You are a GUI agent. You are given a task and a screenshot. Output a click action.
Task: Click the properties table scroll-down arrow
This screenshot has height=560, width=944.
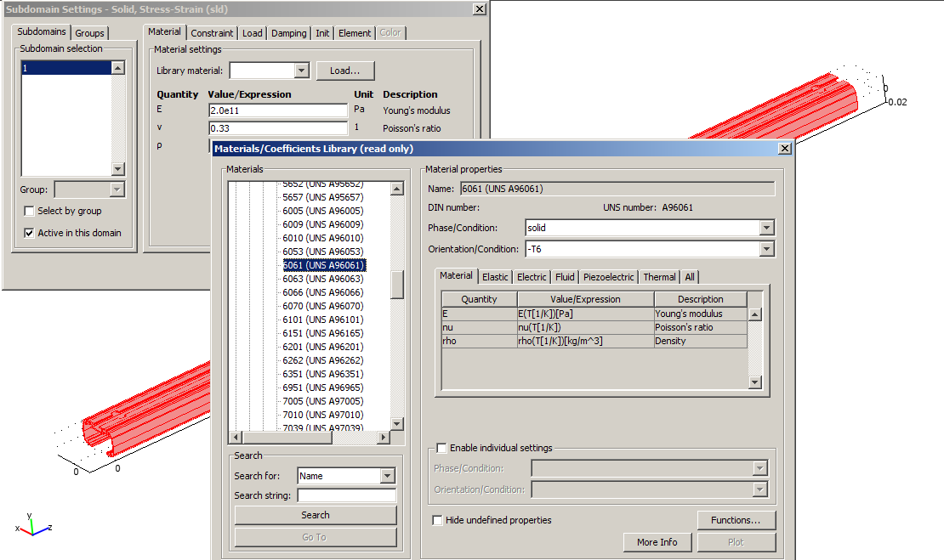click(755, 382)
